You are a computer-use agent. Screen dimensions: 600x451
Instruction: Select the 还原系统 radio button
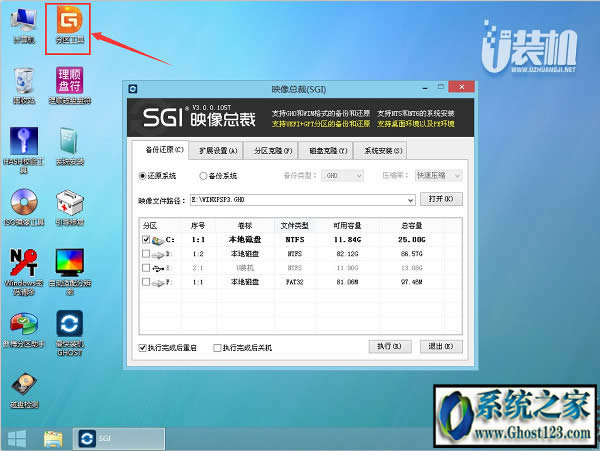click(143, 175)
